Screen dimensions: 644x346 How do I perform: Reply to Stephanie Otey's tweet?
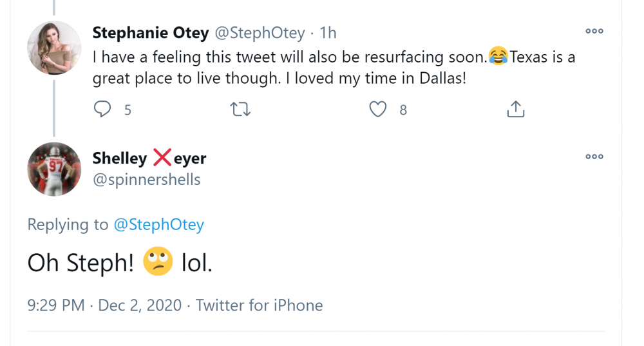102,110
